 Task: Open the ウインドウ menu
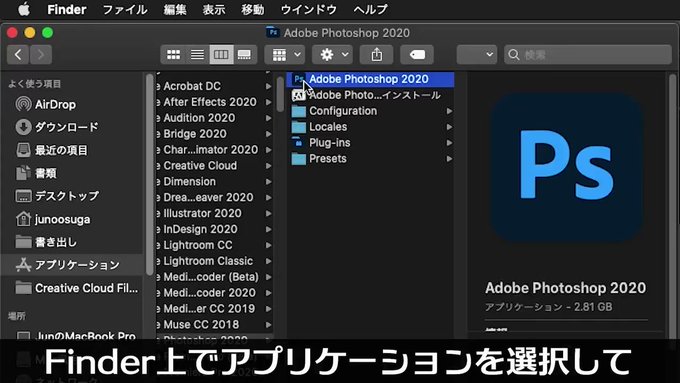pos(309,9)
